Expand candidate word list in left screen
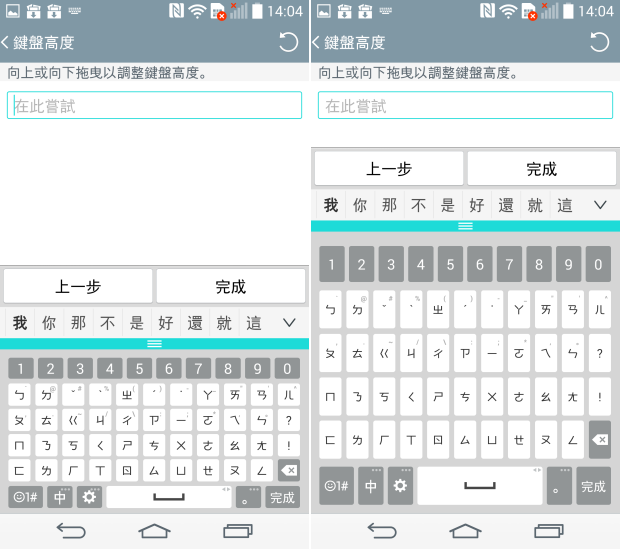The width and height of the screenshot is (620, 549). (289, 323)
